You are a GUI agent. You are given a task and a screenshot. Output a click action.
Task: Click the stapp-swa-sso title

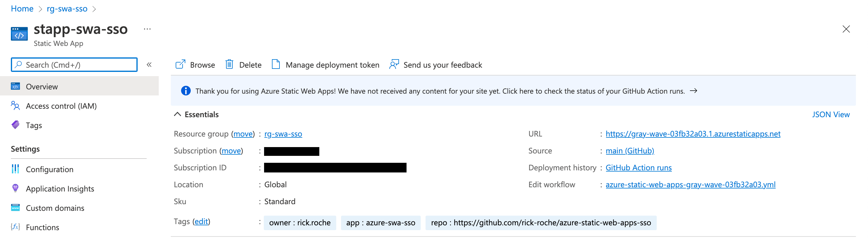[x=81, y=29]
